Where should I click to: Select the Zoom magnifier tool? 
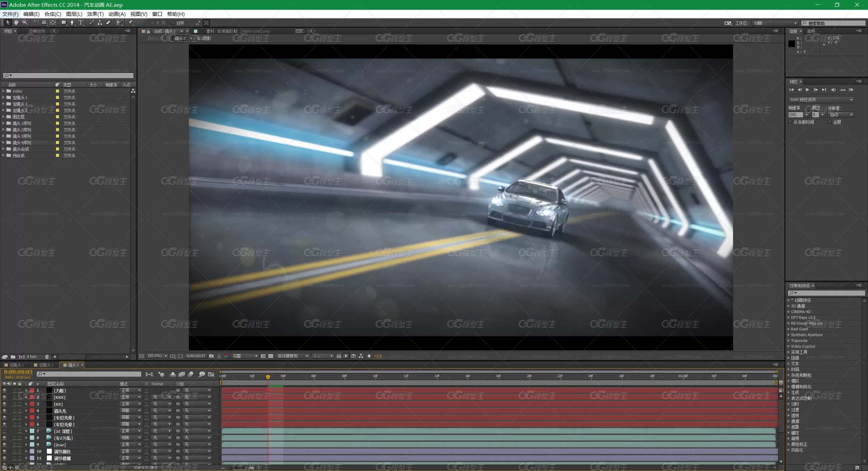[x=25, y=23]
